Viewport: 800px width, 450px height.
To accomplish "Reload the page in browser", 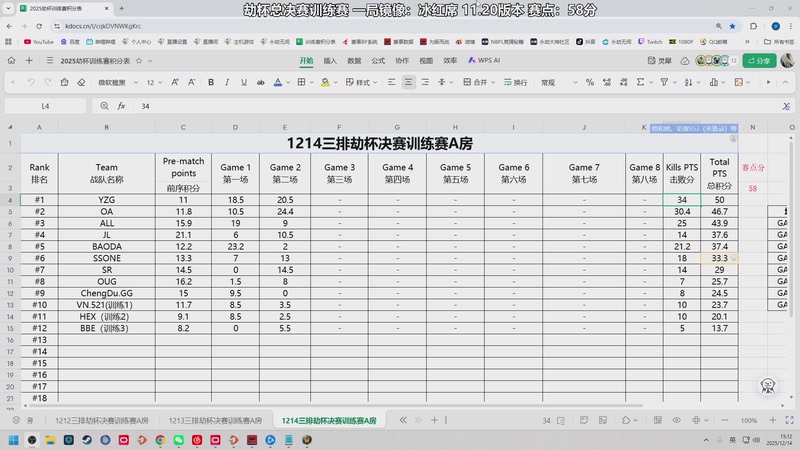I will (39, 26).
